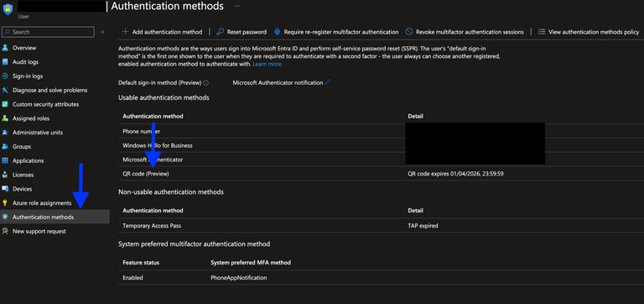The height and width of the screenshot is (304, 644).
Task: Click the Custom security attributes icon
Action: click(5, 104)
